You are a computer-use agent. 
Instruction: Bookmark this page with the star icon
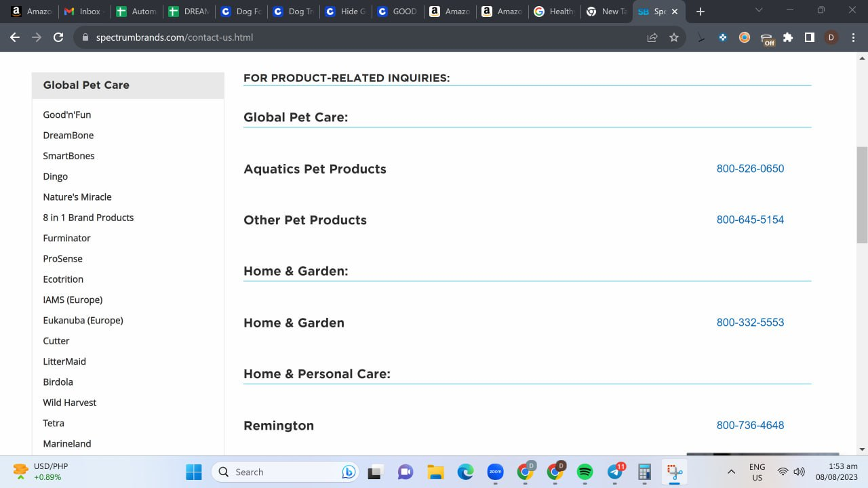[674, 38]
